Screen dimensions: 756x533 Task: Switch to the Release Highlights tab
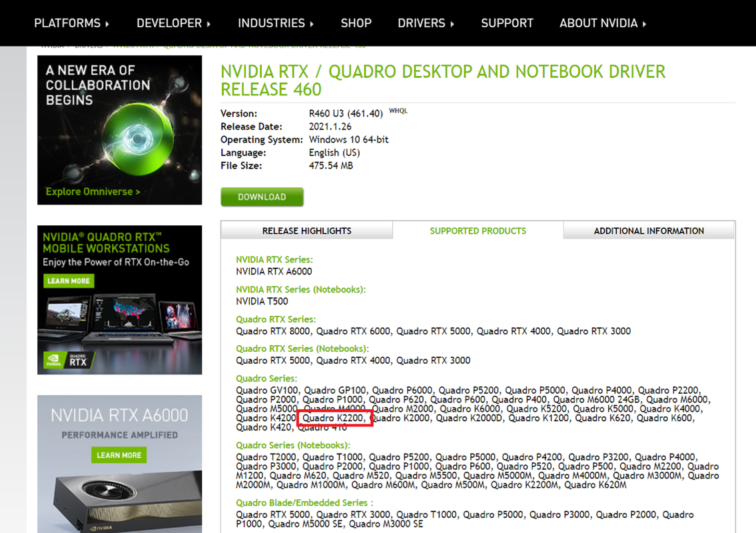click(306, 231)
